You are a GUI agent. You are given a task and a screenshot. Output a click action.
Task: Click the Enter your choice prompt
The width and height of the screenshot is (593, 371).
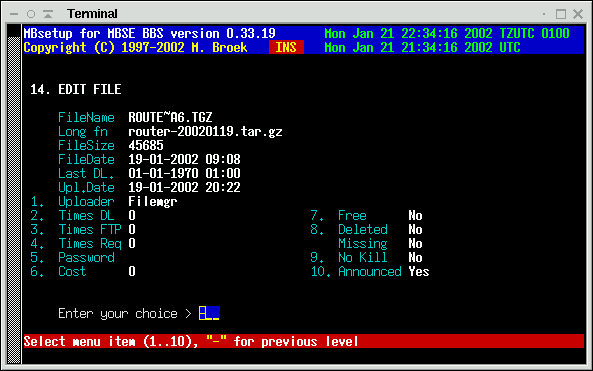(x=125, y=314)
